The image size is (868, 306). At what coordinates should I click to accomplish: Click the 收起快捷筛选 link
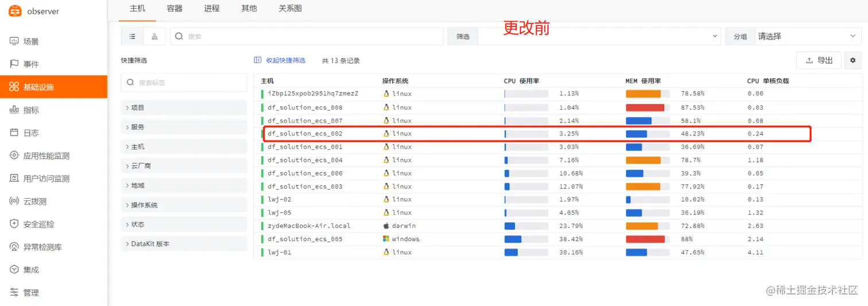click(285, 60)
